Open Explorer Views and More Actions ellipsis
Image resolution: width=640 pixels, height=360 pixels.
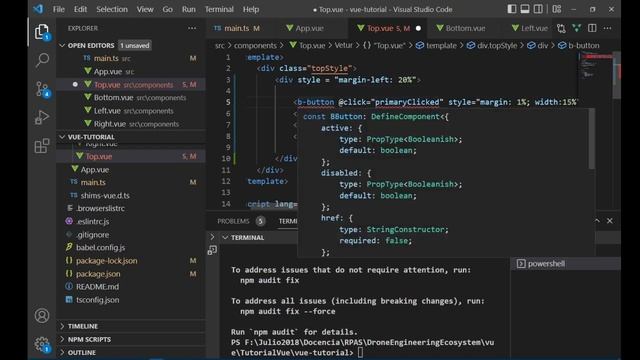tap(192, 28)
